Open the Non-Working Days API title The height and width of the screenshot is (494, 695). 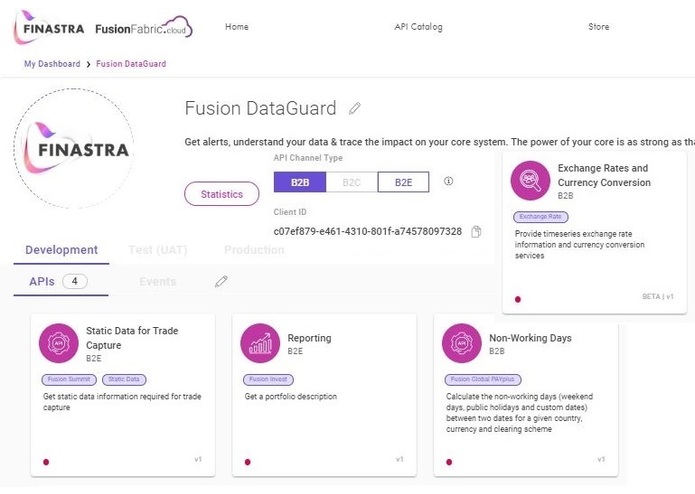(x=531, y=338)
